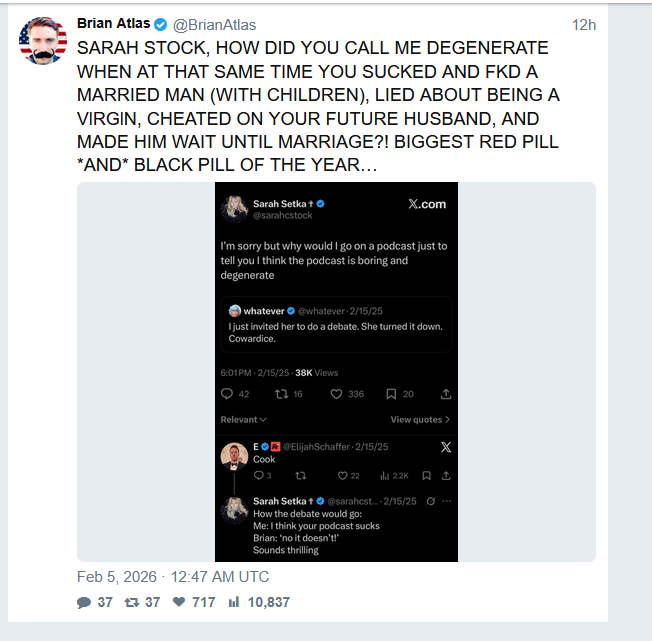Click the retweet icon below the tweet
Viewport: 652px width, 641px height.
pyautogui.click(x=131, y=602)
